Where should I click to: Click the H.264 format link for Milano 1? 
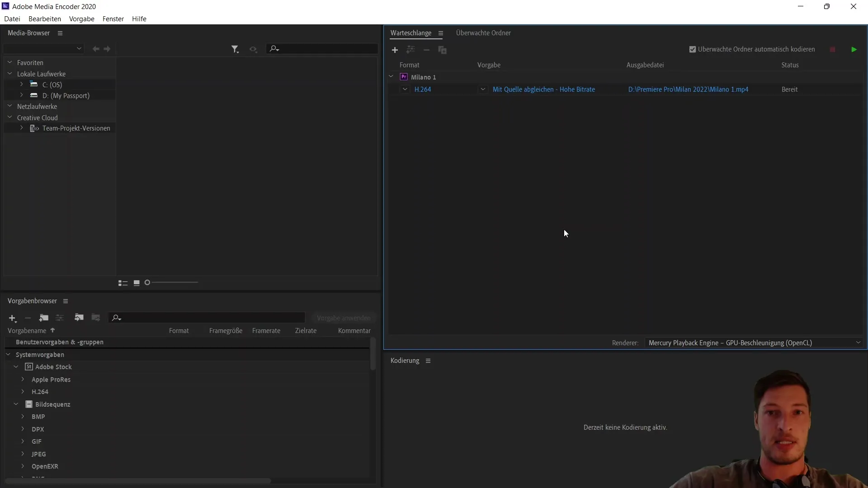coord(423,89)
